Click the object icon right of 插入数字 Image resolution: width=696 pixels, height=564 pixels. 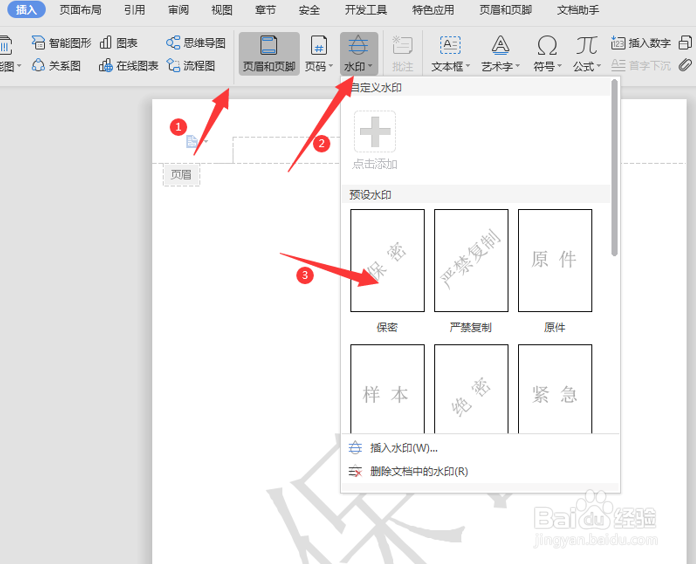point(685,43)
